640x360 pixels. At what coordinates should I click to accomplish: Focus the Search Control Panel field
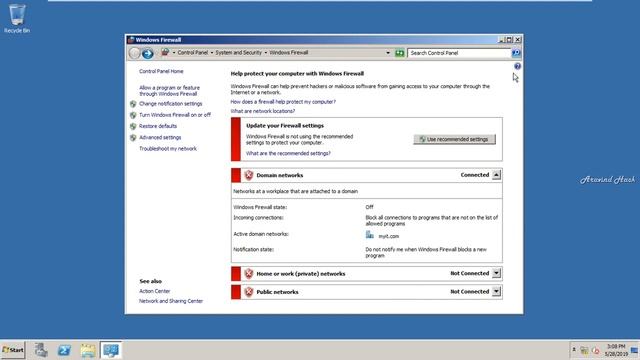[459, 53]
